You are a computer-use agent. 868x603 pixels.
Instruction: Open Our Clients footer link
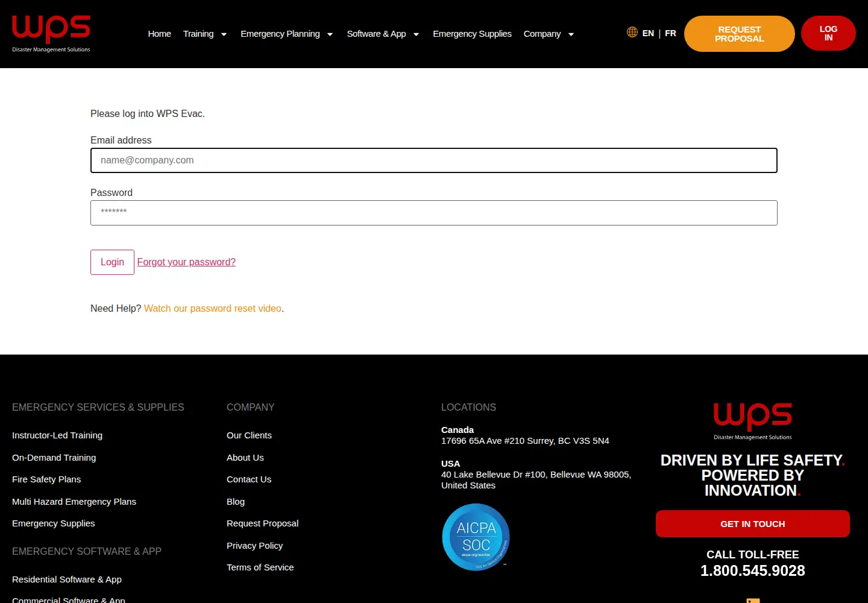(249, 435)
